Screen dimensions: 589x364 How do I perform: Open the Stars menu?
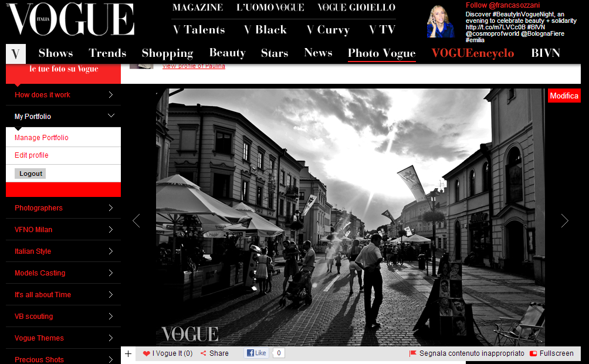(275, 53)
